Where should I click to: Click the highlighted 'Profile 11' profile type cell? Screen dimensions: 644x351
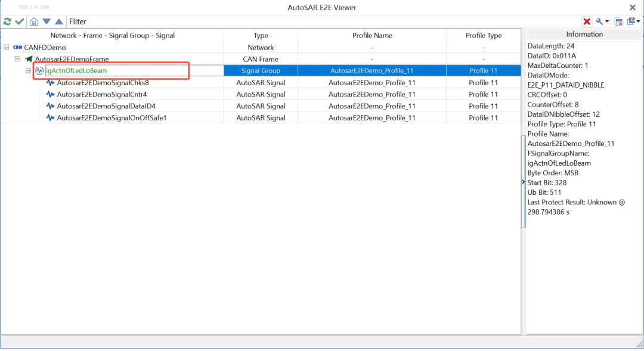(x=484, y=70)
